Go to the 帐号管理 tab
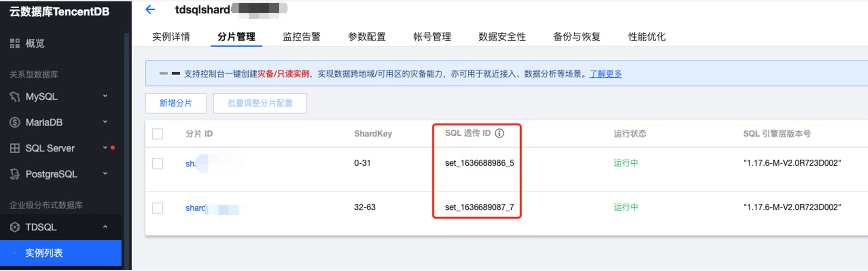The image size is (868, 271). click(x=432, y=36)
